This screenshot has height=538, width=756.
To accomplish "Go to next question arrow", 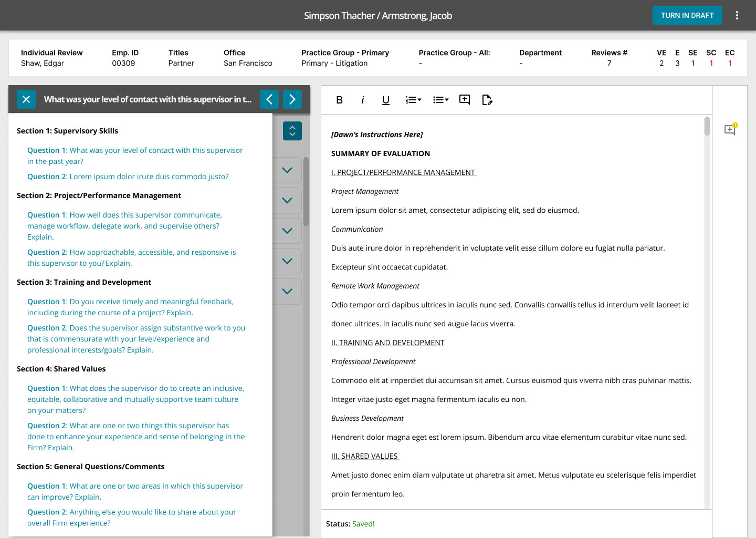I will click(x=292, y=99).
